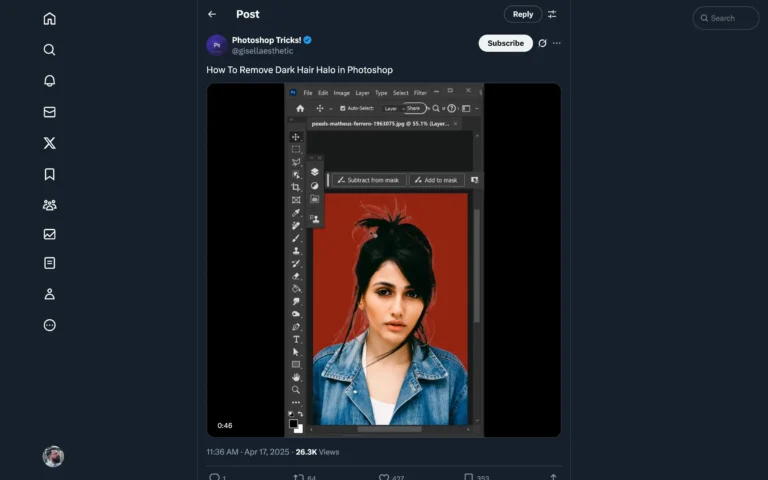This screenshot has height=480, width=768.
Task: Open the analytics chart icon in sidebar
Action: click(49, 234)
